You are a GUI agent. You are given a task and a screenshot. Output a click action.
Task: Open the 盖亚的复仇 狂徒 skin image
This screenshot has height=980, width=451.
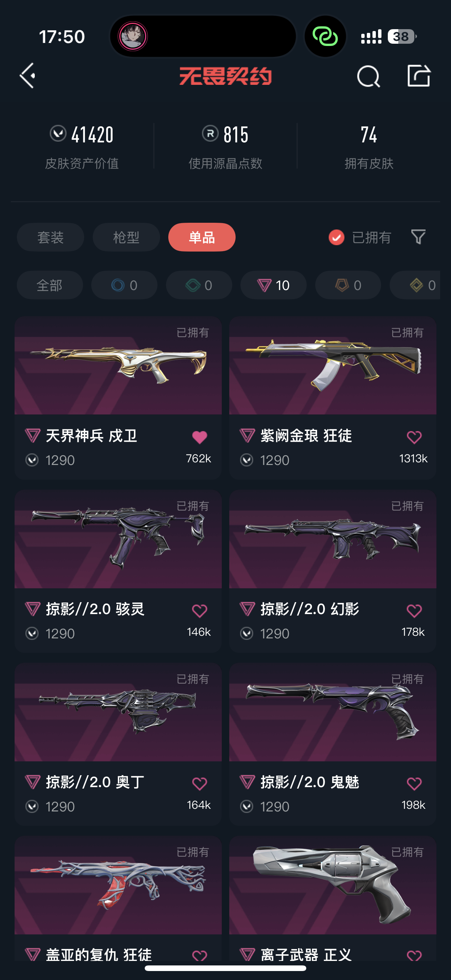click(118, 885)
